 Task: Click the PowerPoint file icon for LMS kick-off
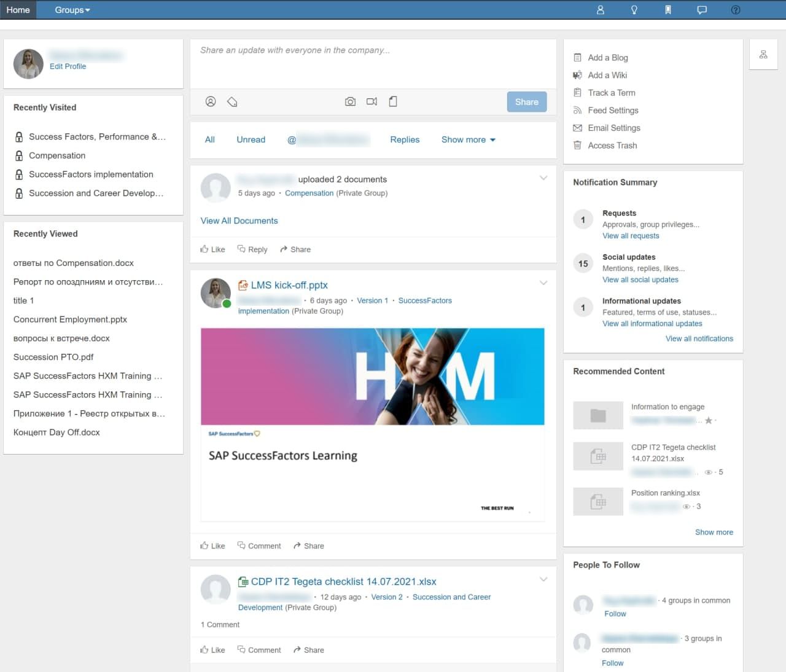243,285
